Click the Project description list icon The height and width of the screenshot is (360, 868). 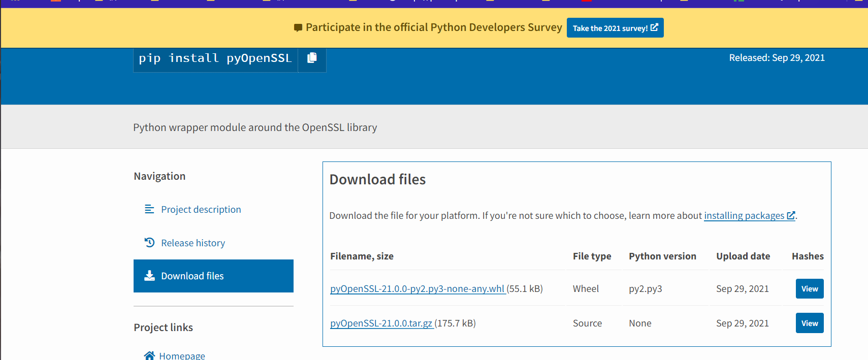149,209
